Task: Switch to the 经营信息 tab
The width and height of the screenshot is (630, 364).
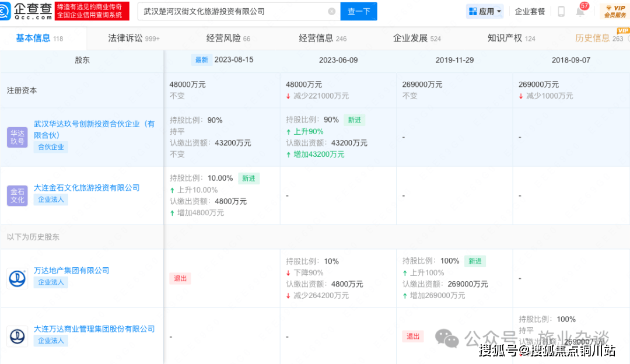Action: pyautogui.click(x=323, y=38)
